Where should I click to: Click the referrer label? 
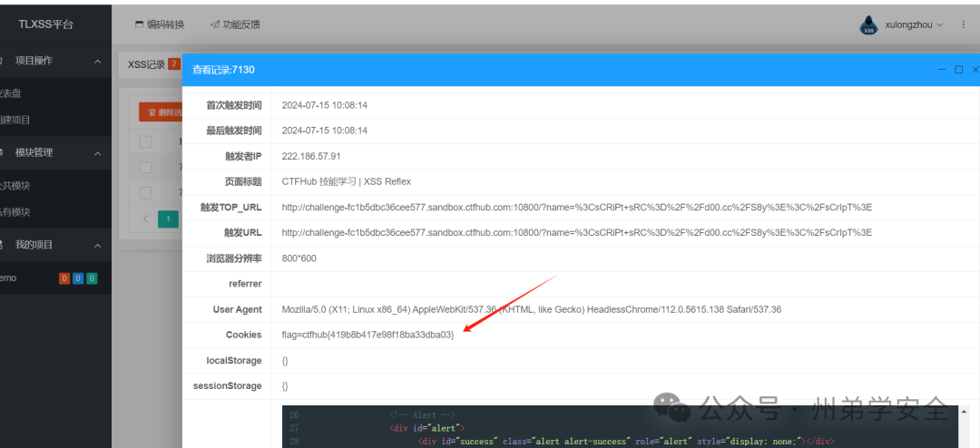tap(245, 284)
